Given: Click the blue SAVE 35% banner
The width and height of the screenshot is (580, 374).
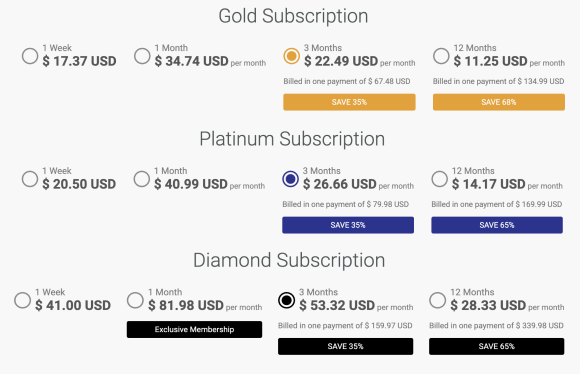Looking at the screenshot, I should click(x=348, y=225).
